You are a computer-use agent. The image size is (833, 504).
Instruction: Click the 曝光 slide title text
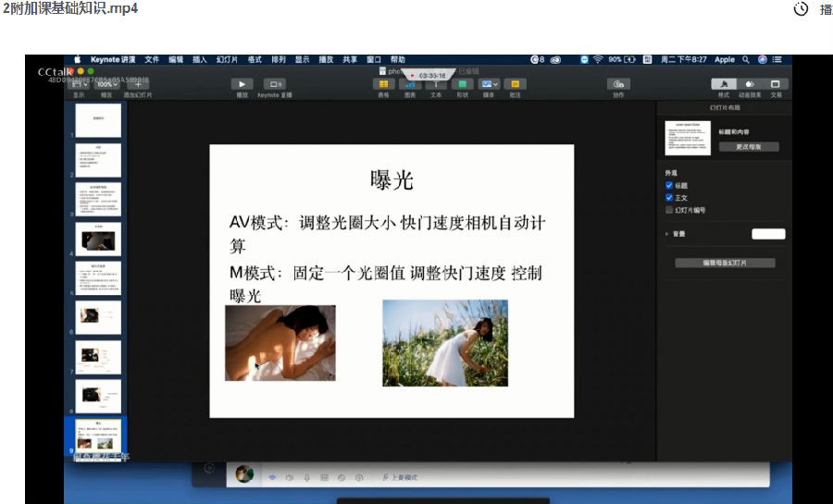click(x=392, y=179)
